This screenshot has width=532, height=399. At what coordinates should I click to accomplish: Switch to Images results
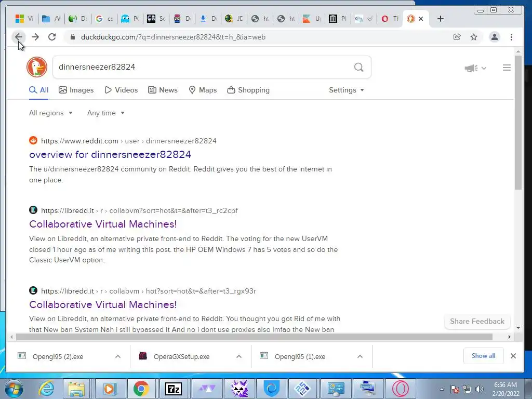[76, 90]
